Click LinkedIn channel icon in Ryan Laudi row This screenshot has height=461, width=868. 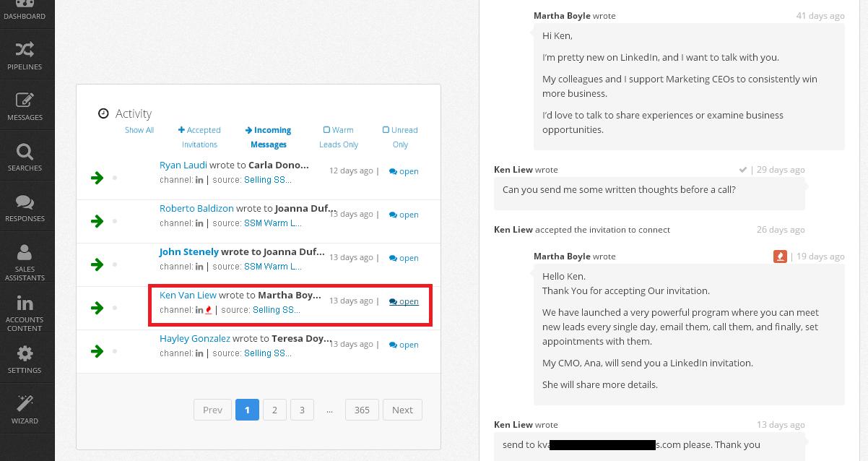coord(199,180)
